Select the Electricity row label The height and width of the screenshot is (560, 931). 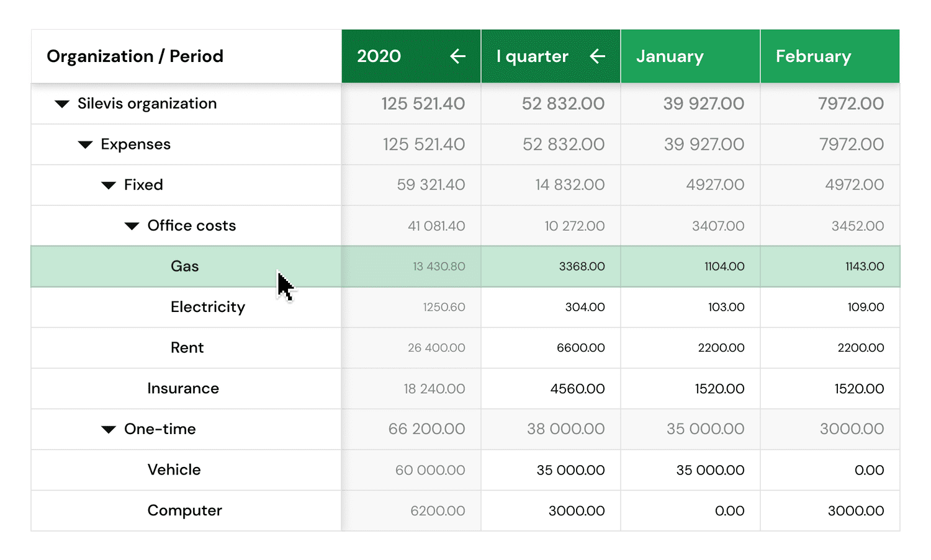click(207, 307)
